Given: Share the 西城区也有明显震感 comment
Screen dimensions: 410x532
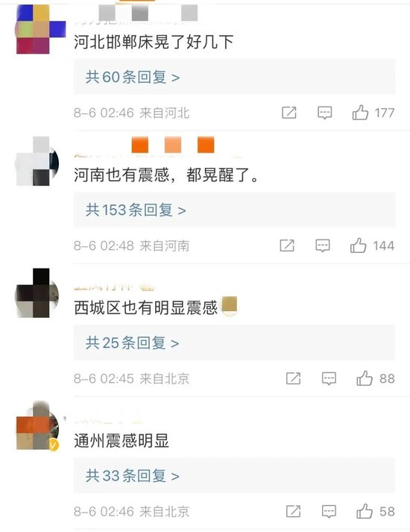Looking at the screenshot, I should click(x=293, y=378).
